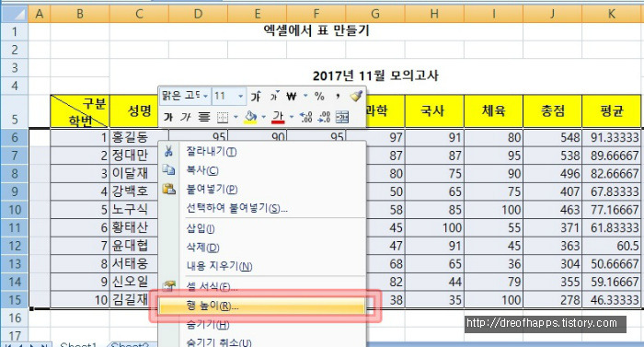Select the name cell 정대만
Viewport: 644px width, 347px height.
[134, 156]
